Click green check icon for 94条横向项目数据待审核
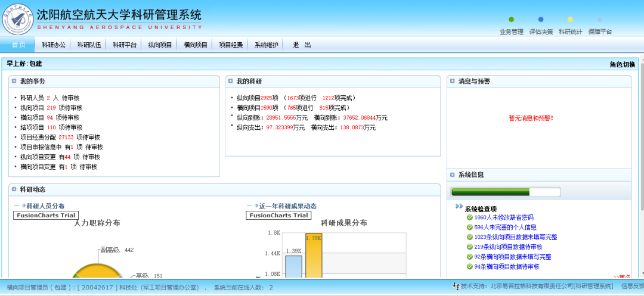 point(470,266)
